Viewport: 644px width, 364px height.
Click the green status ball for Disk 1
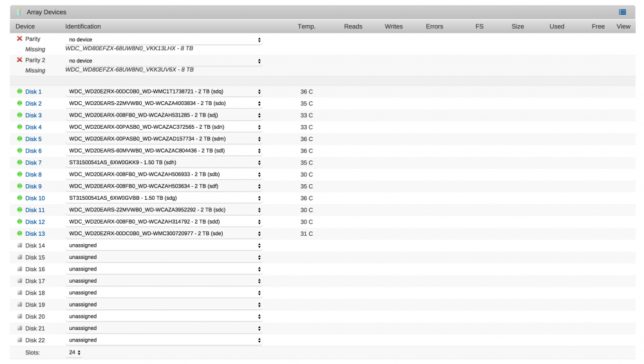point(19,91)
